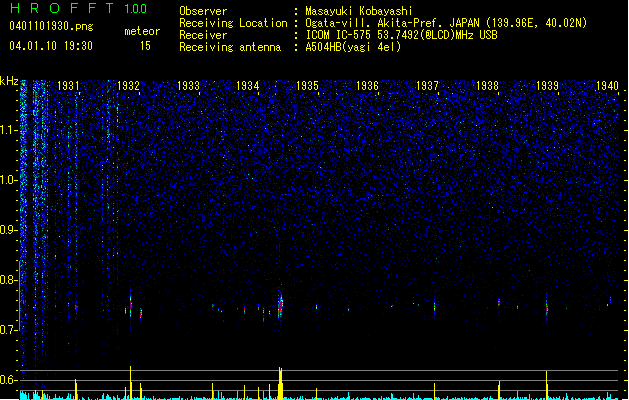
Task: Click the 0.9 frequency axis label
Action: pyautogui.click(x=8, y=230)
